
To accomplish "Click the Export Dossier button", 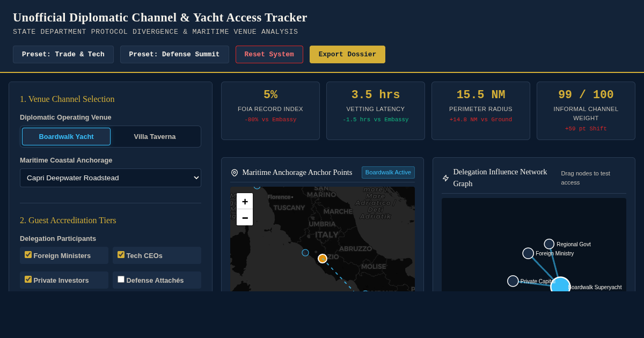I will pyautogui.click(x=347, y=54).
